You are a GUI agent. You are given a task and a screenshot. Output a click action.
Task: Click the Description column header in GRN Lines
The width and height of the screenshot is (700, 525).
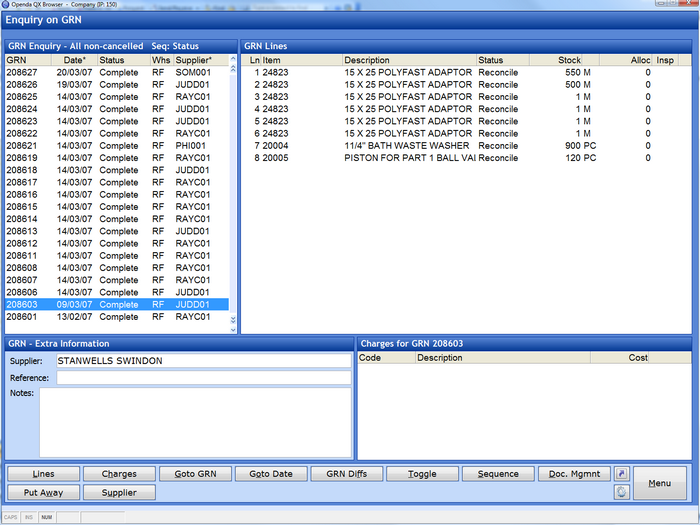coord(409,60)
